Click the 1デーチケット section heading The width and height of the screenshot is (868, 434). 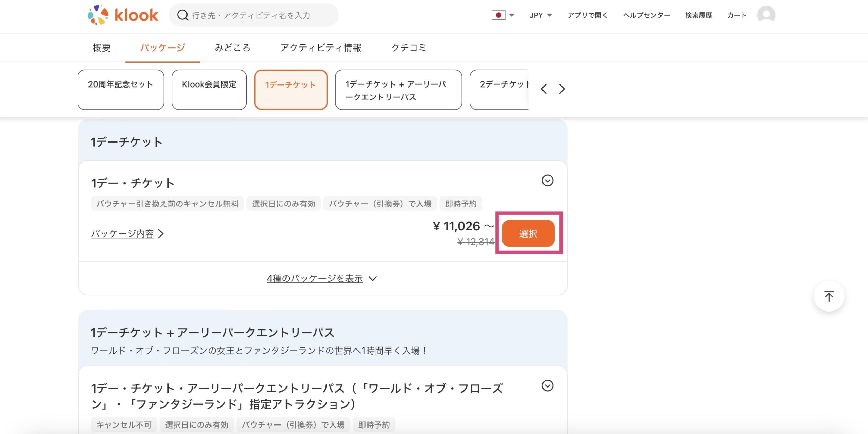tap(126, 142)
